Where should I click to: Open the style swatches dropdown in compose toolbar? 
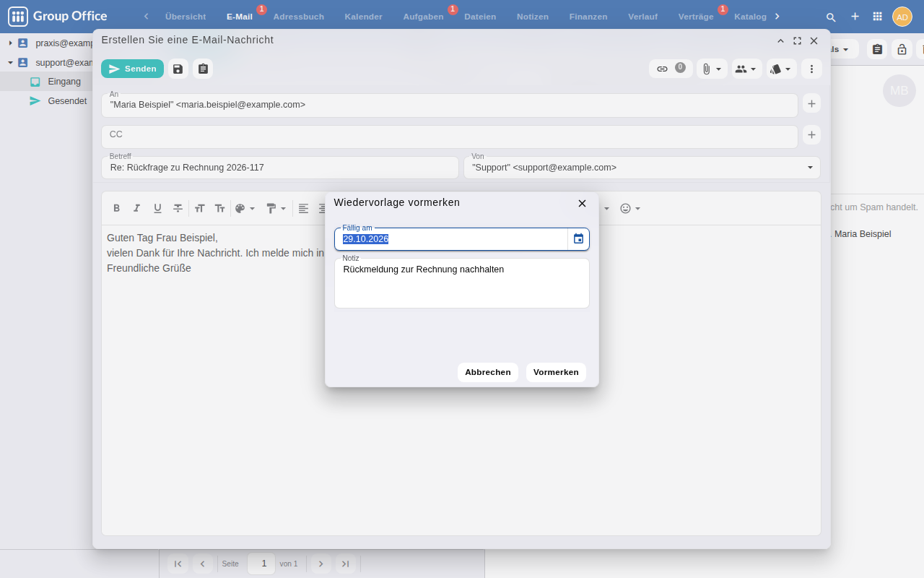pyautogui.click(x=782, y=69)
